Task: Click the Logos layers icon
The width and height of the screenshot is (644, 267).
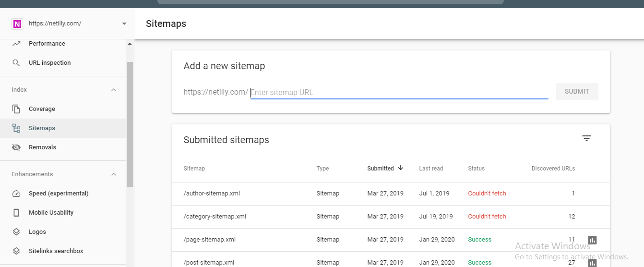Action: pos(16,232)
